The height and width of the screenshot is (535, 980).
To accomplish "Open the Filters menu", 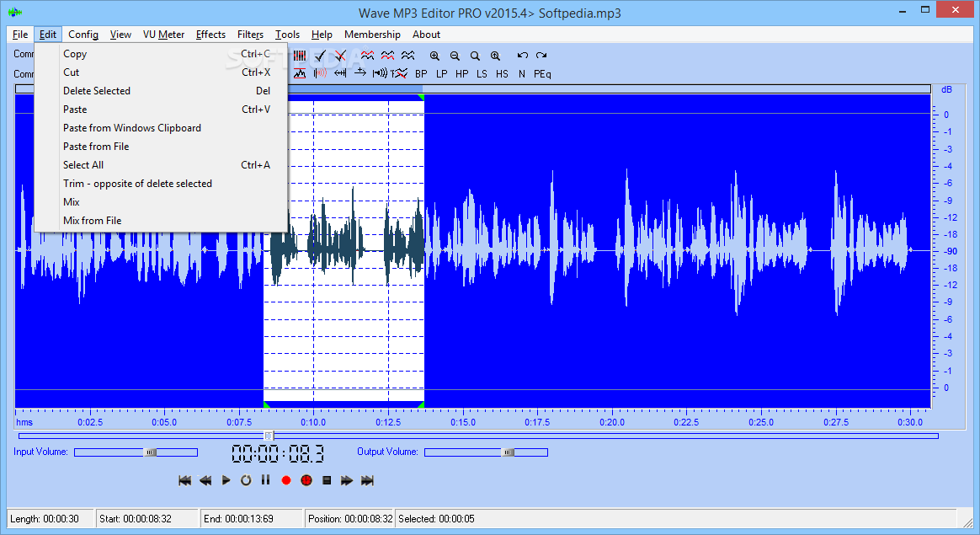I will [x=250, y=35].
